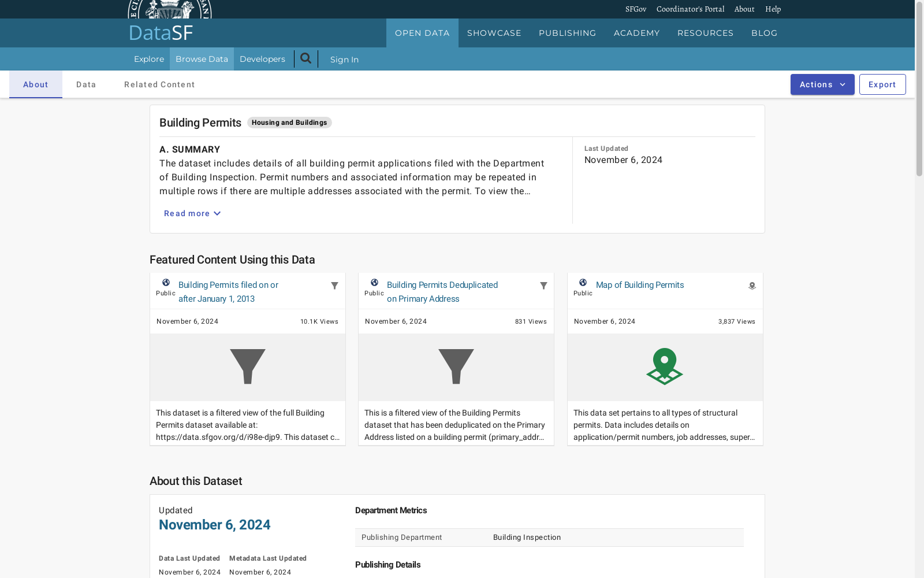Open the ACADEMY menu item

[x=637, y=33]
